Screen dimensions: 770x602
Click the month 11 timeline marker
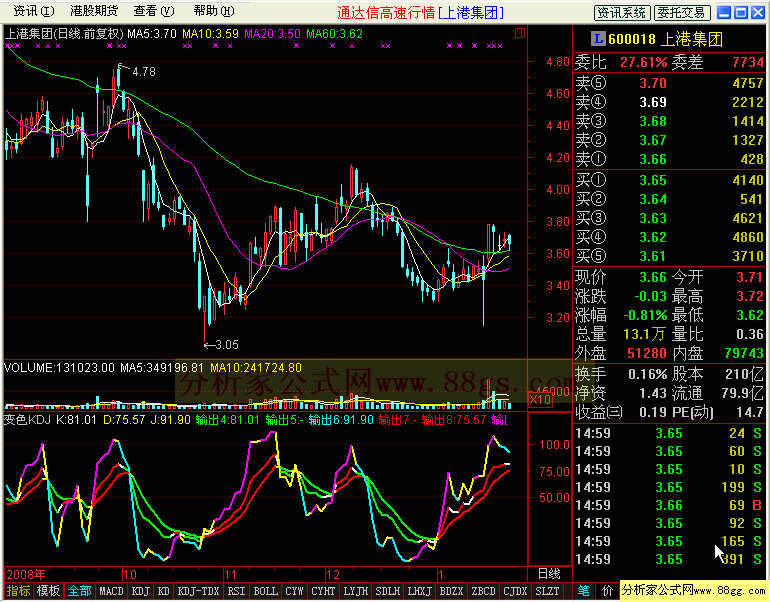(230, 575)
